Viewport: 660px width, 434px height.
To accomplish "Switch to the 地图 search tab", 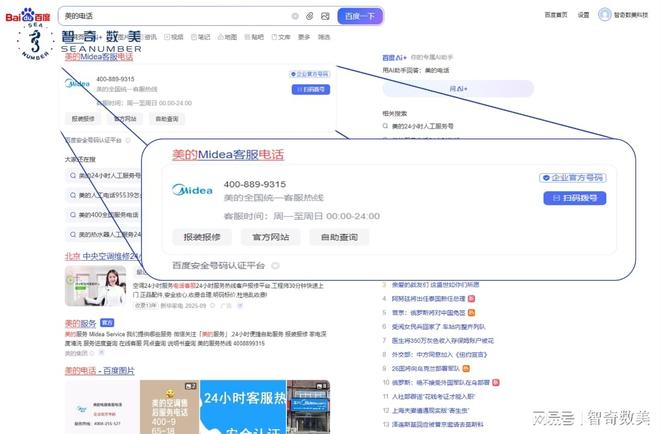I will [229, 37].
